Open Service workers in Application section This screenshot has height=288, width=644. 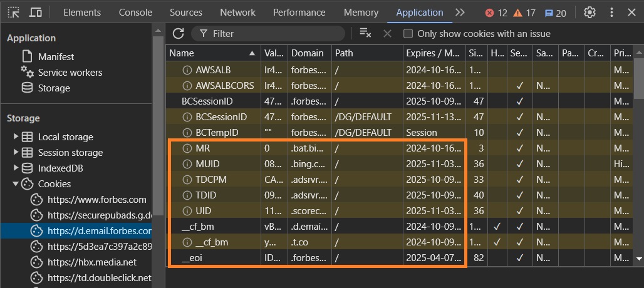[70, 73]
